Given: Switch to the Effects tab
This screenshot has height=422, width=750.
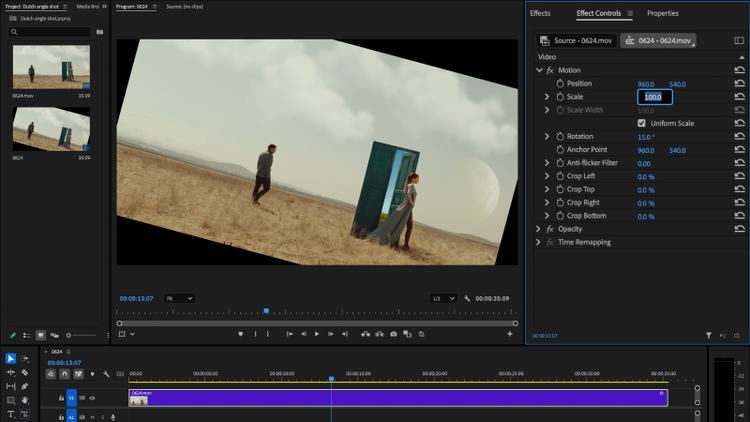Looking at the screenshot, I should pos(540,14).
